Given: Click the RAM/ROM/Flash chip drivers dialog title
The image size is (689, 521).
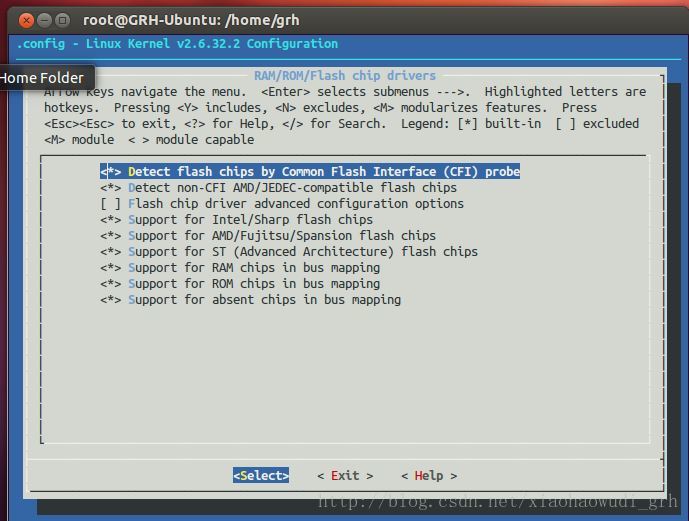Looking at the screenshot, I should (x=345, y=76).
